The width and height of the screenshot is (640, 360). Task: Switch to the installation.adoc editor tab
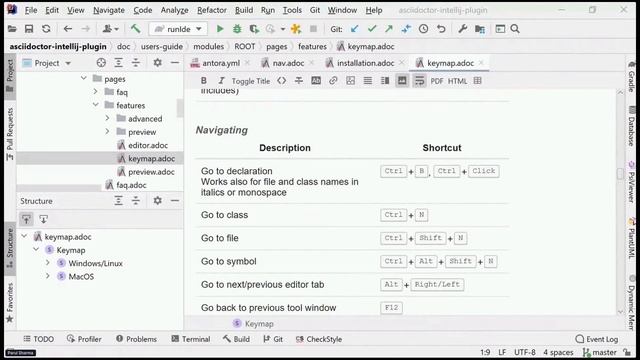365,63
